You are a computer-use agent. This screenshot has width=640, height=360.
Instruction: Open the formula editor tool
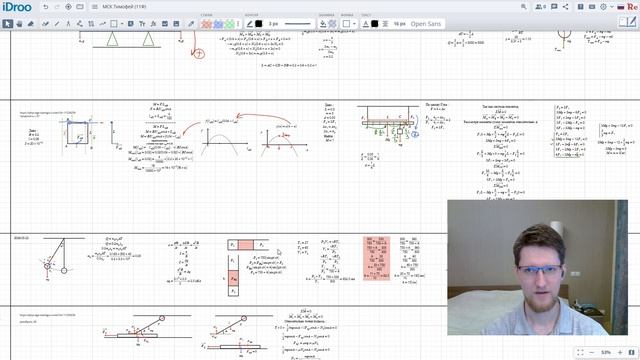(x=153, y=24)
